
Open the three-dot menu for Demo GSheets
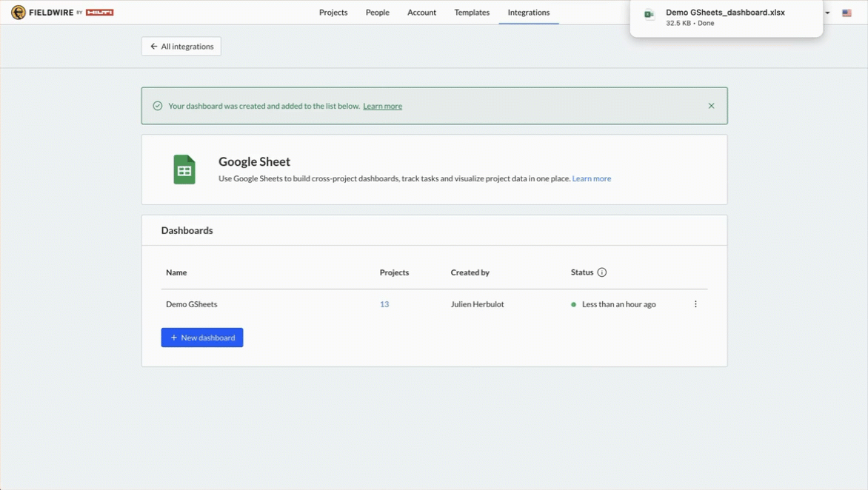click(x=695, y=304)
